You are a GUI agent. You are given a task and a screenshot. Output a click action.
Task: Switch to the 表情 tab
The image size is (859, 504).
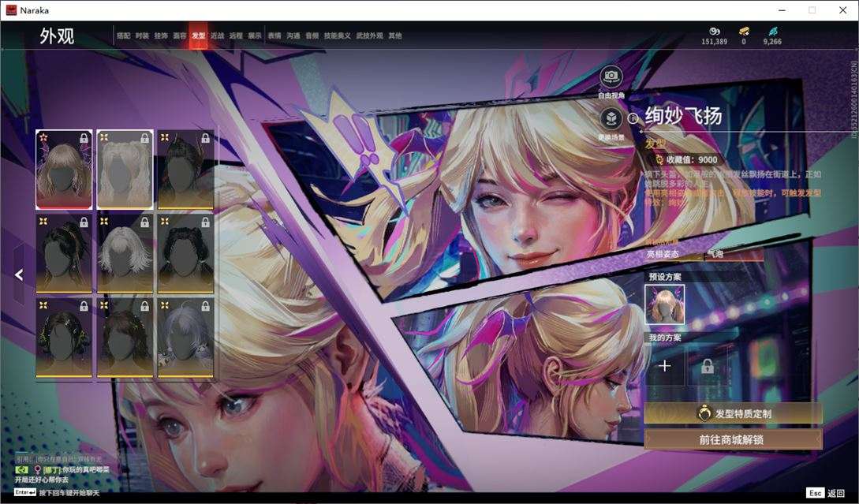coord(275,35)
